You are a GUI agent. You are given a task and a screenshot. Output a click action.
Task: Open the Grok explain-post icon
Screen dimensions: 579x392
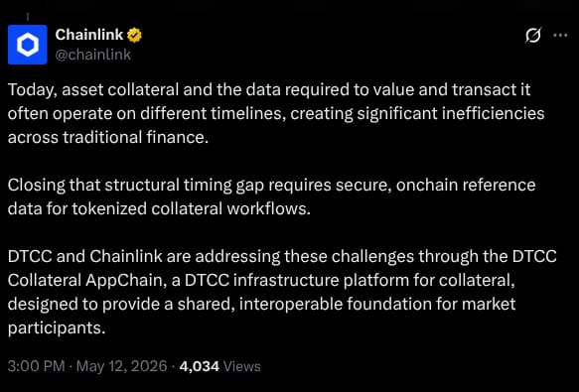coord(533,36)
